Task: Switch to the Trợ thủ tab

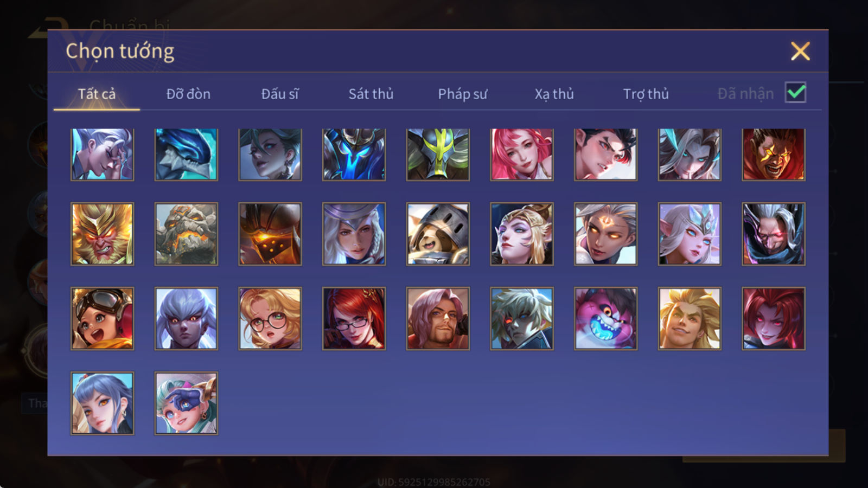Action: (646, 94)
